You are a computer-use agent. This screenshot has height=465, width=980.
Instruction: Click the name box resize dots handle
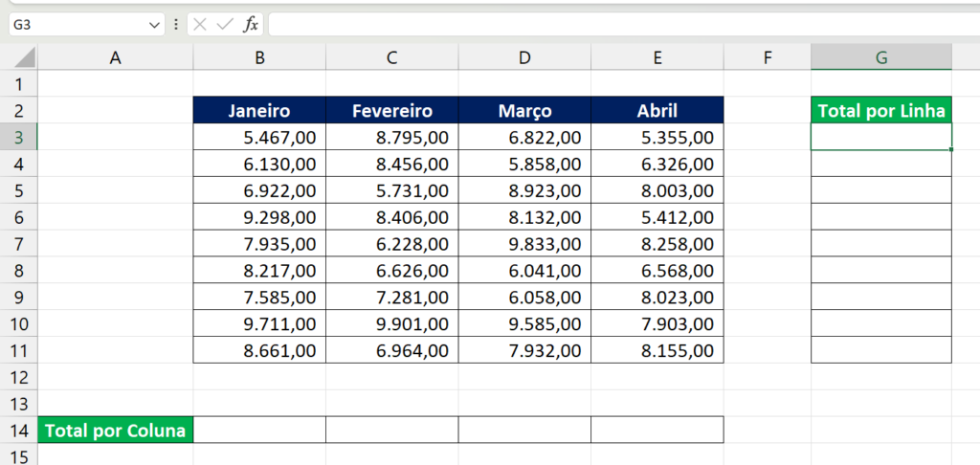click(x=176, y=25)
